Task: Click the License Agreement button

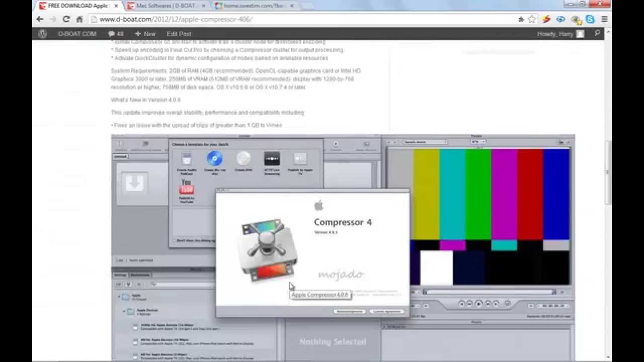Action: click(387, 311)
